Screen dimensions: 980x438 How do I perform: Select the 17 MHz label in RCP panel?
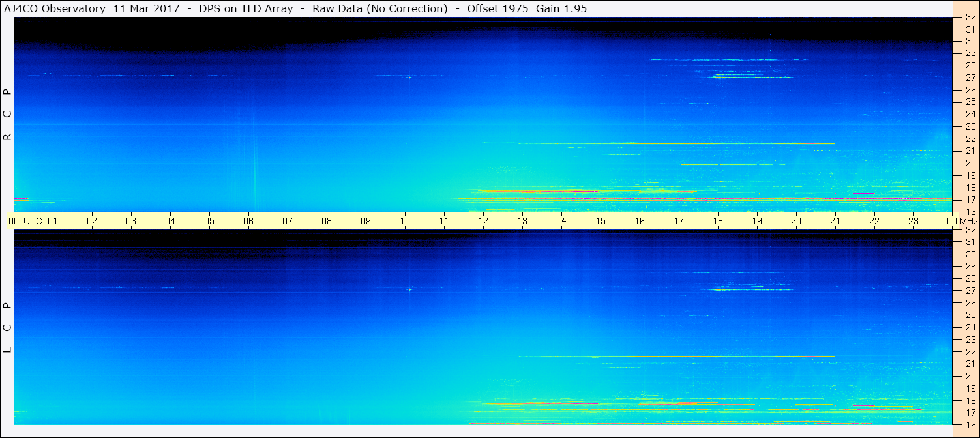(970, 199)
